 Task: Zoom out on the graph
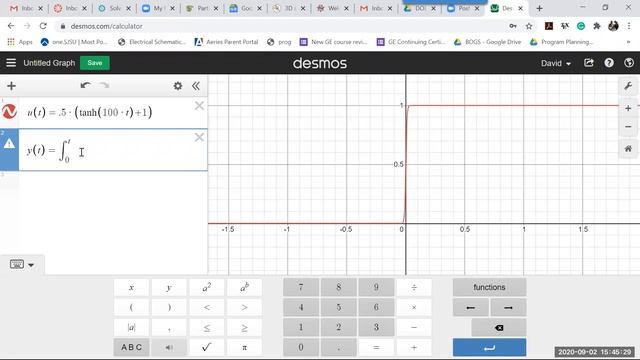coord(628,127)
